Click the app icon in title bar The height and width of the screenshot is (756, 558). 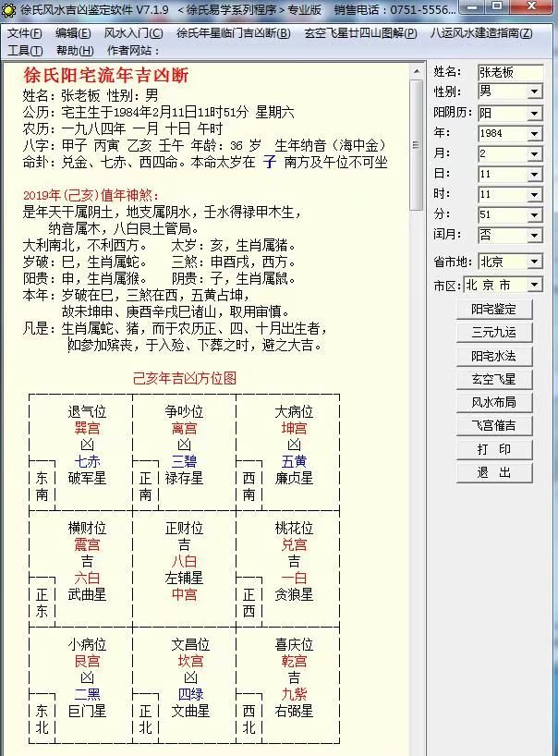9,9
